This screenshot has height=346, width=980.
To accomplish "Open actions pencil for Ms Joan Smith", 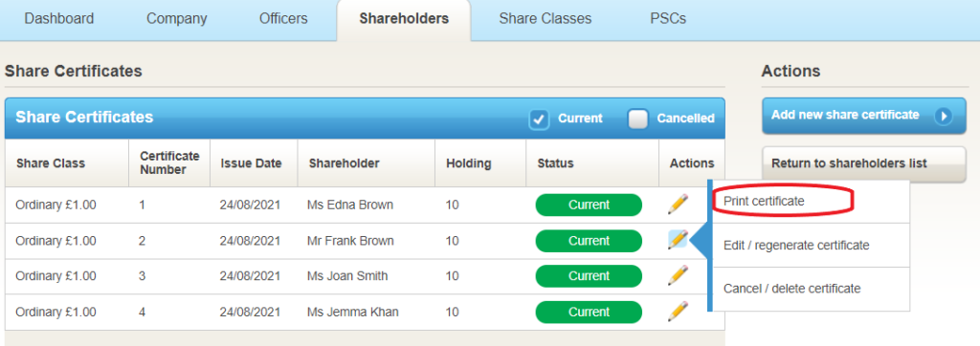I will click(678, 275).
